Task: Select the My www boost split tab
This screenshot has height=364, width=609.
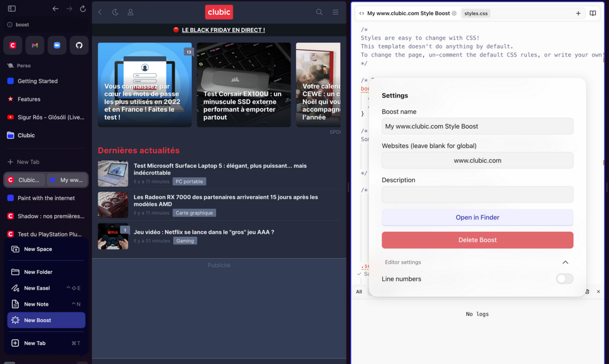Action: point(67,180)
